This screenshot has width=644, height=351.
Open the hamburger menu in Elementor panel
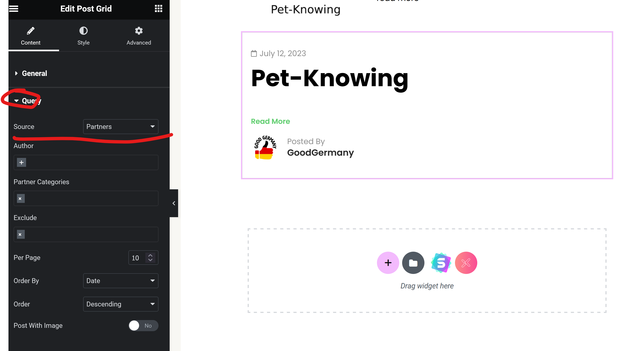coord(14,9)
